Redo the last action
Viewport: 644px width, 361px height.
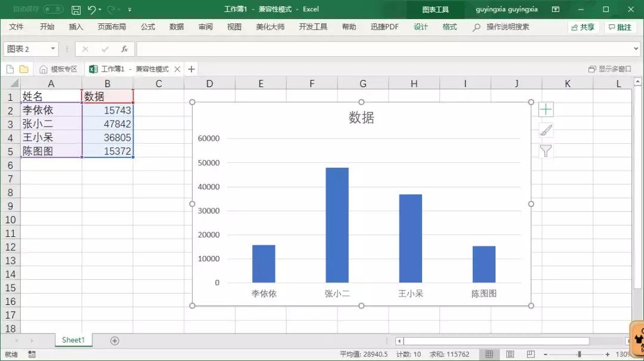pyautogui.click(x=113, y=9)
